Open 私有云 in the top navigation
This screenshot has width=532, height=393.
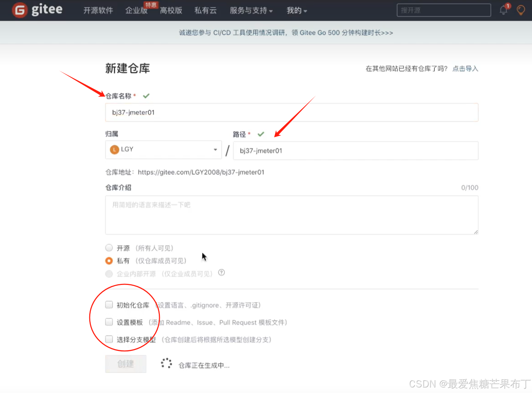point(205,11)
